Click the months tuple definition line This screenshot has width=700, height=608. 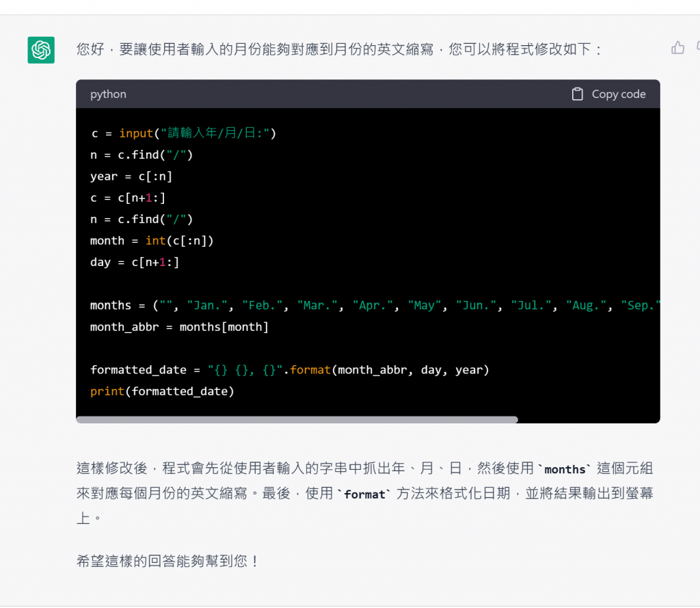coord(375,306)
